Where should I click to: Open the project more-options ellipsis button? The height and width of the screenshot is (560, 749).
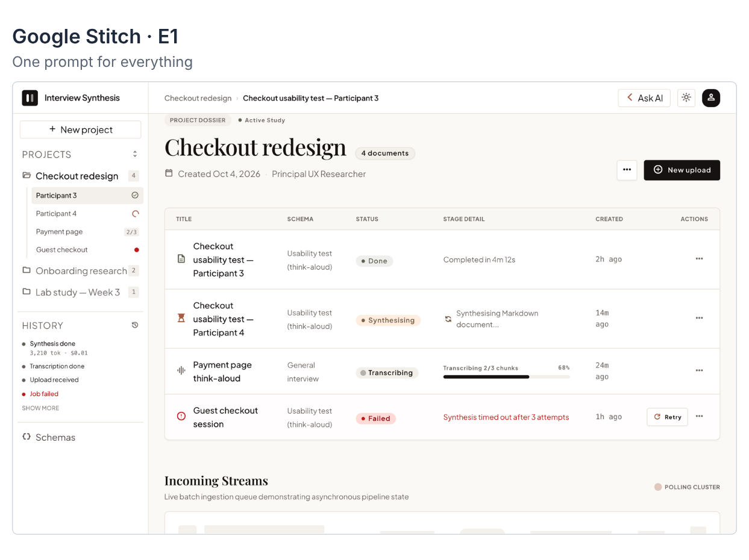(627, 170)
